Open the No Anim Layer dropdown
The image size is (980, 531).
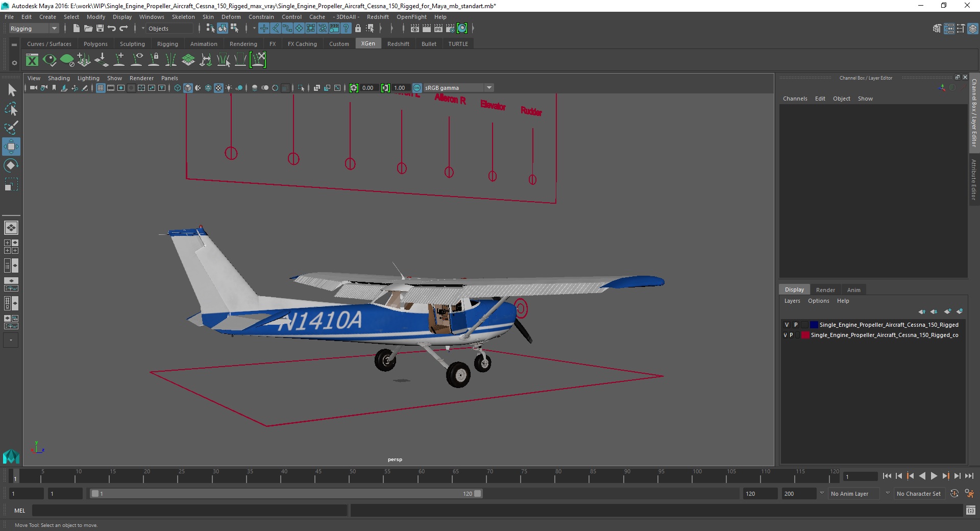pos(854,494)
